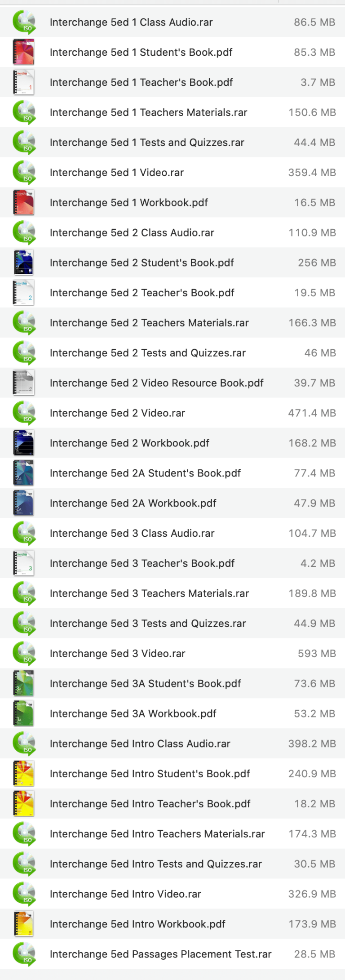
Task: Open Interchange 5ed 2 Teacher's Book.pdf
Action: pos(142,292)
